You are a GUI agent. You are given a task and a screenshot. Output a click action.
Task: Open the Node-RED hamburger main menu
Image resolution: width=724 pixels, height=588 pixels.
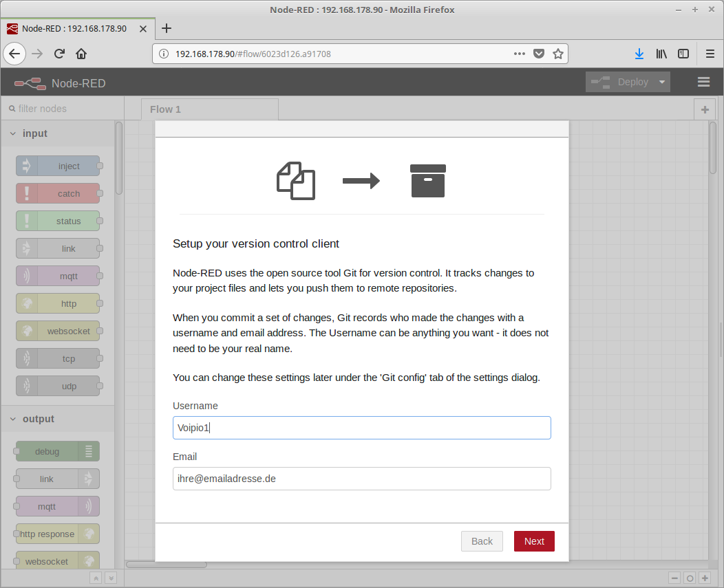click(703, 82)
